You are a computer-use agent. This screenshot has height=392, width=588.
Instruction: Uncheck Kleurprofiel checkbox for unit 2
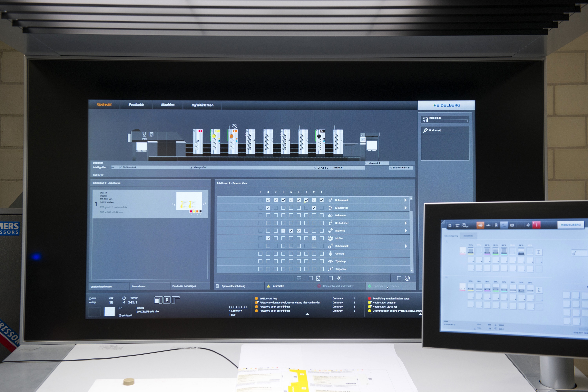[x=314, y=208]
